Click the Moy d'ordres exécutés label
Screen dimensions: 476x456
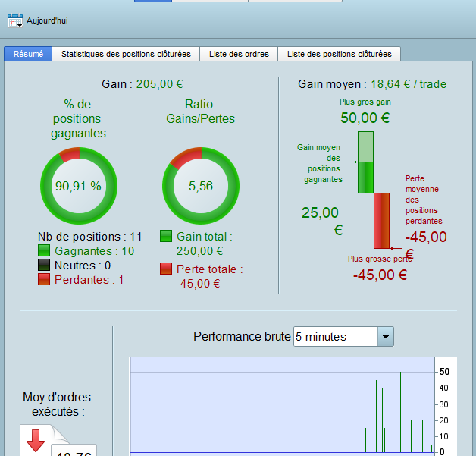point(57,404)
